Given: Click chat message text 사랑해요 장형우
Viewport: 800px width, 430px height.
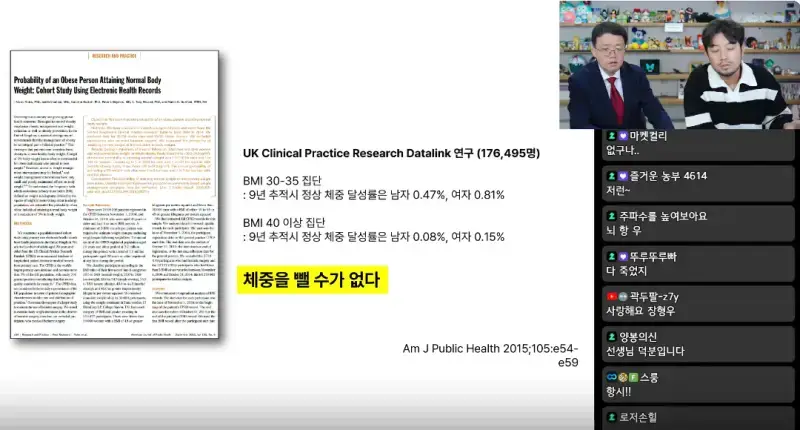Looking at the screenshot, I should coord(640,311).
